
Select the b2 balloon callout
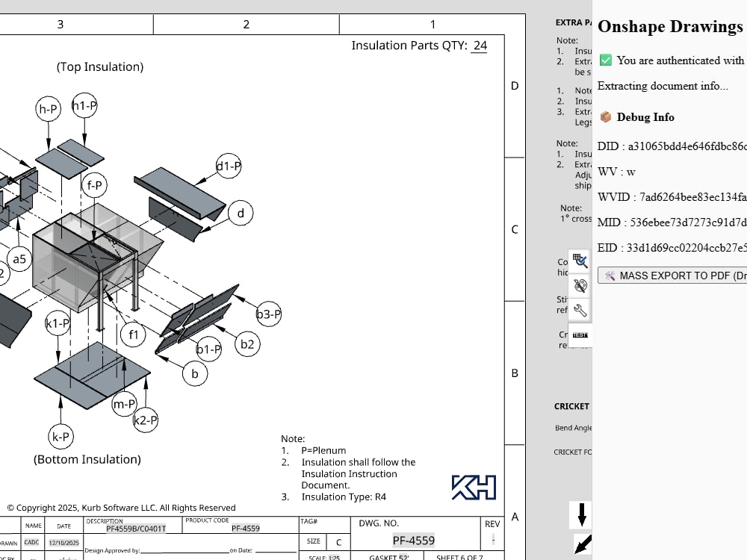[247, 344]
